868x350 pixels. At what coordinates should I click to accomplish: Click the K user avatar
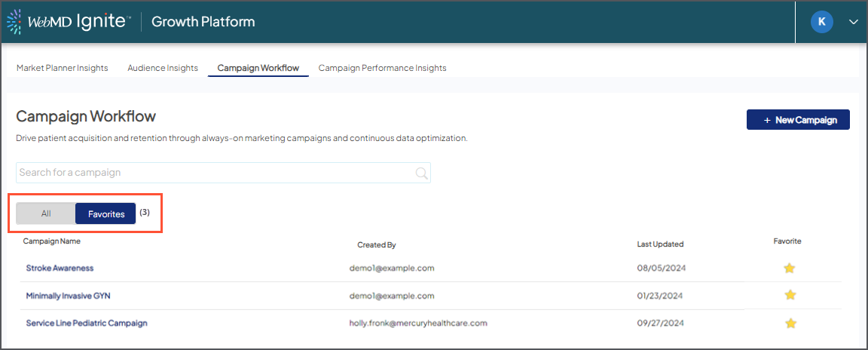[x=821, y=22]
